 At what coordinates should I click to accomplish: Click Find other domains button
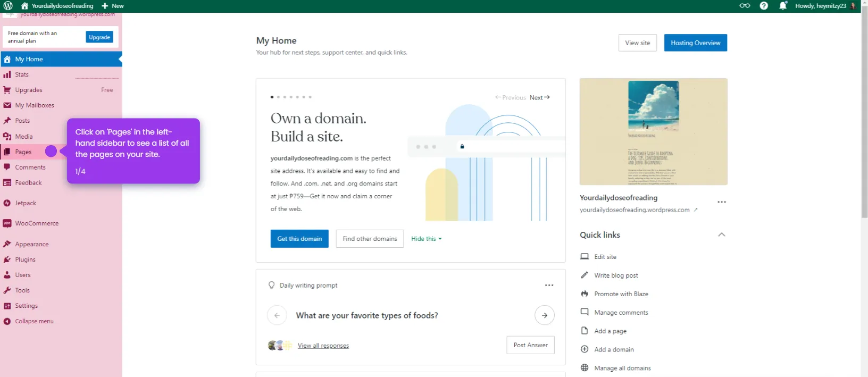370,239
